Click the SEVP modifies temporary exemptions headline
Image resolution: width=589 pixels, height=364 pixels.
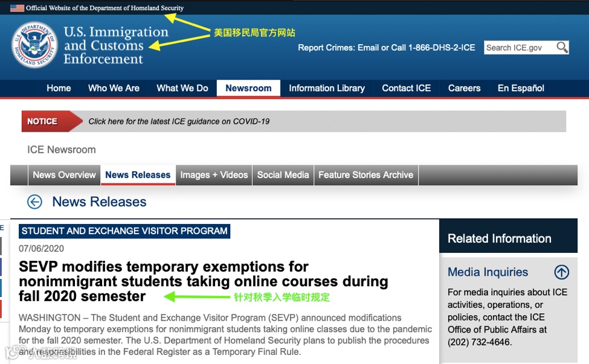203,281
